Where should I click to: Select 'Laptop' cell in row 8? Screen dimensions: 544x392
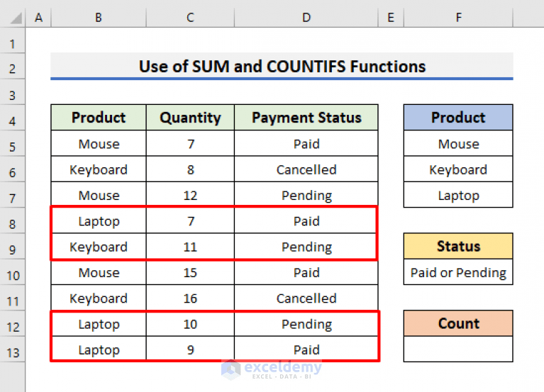click(99, 220)
